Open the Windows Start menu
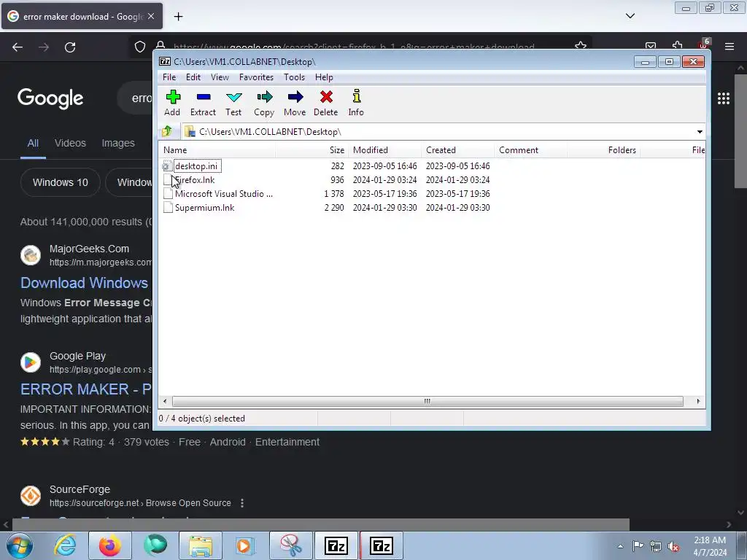Screen dimensions: 747x560 pos(20,545)
